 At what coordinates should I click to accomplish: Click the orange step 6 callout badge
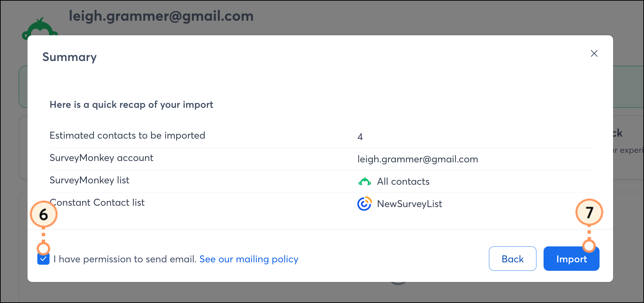pos(43,214)
